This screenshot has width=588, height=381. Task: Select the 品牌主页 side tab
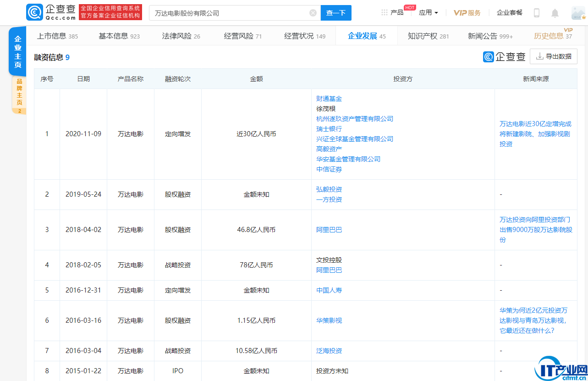(19, 95)
